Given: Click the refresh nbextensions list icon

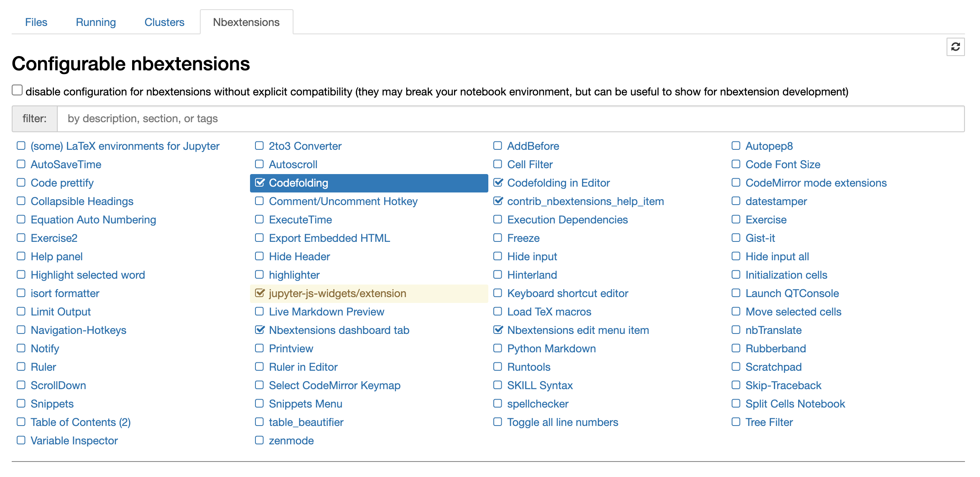Looking at the screenshot, I should click(955, 47).
